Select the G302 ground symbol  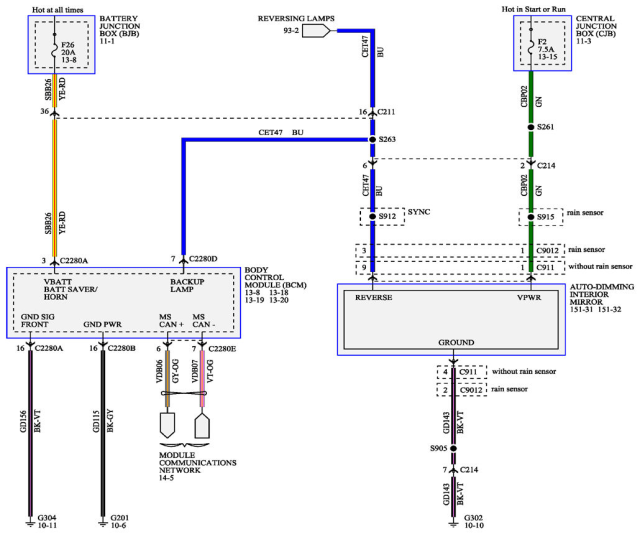[456, 520]
